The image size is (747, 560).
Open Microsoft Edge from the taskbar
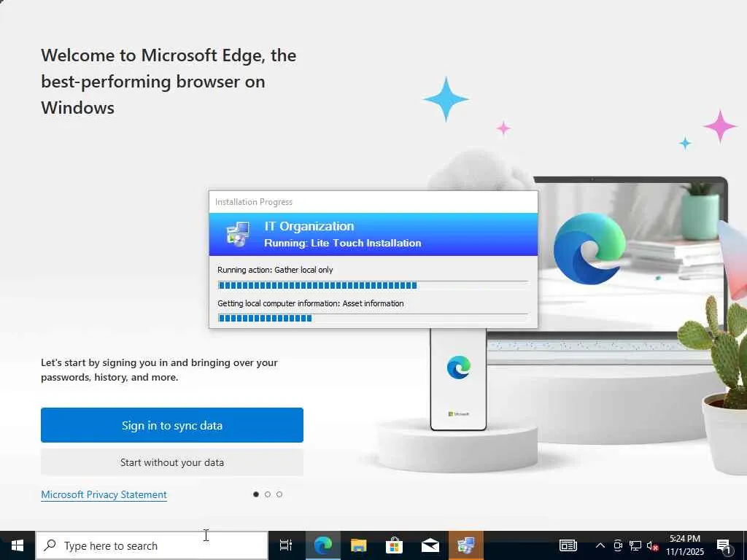pyautogui.click(x=322, y=545)
